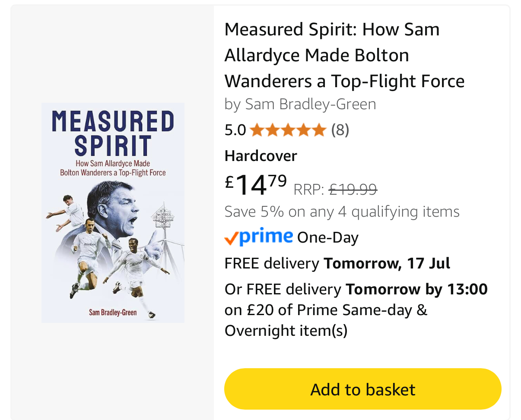Click the author name Sam Bradley-Green
Viewport: 521px width, 420px height.
click(x=310, y=104)
